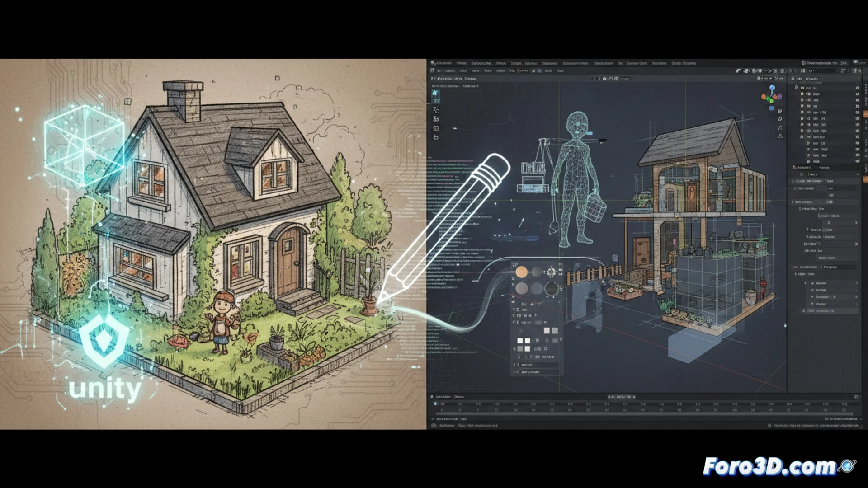Pick the orange circle swatch in floating palette

tap(521, 272)
